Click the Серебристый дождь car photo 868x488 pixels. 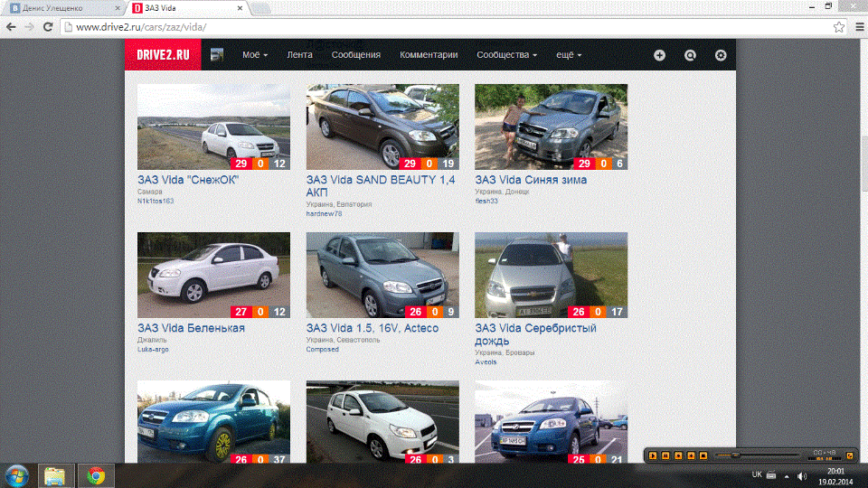pos(551,275)
